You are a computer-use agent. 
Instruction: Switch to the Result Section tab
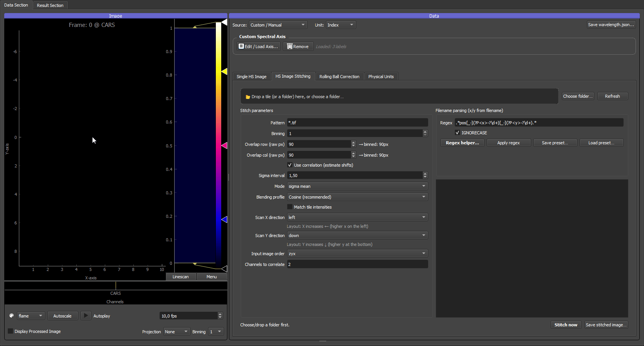pyautogui.click(x=50, y=5)
